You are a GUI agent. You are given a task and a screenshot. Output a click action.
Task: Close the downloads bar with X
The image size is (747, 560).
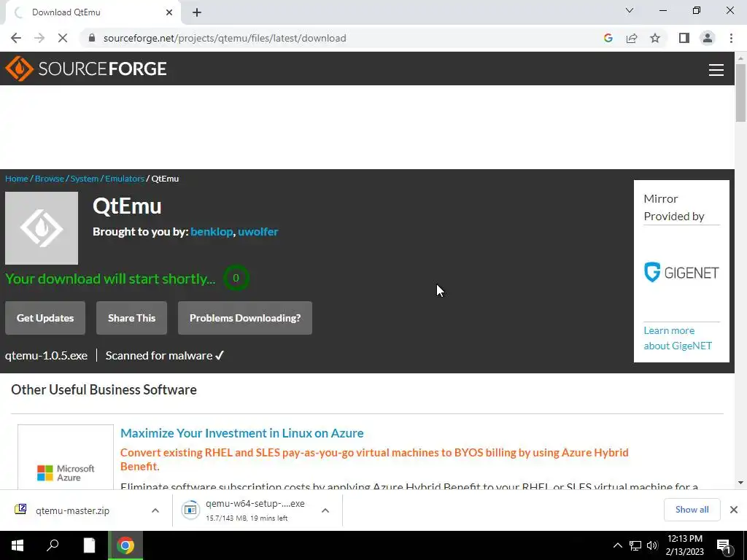point(734,510)
